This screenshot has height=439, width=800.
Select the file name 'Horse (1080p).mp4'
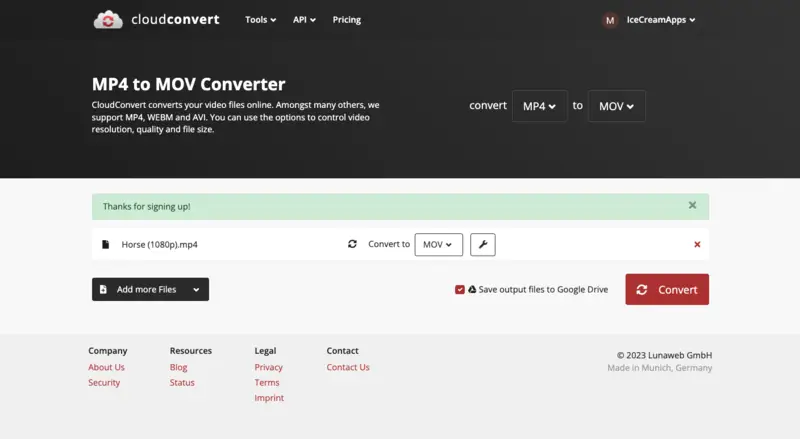pos(159,245)
